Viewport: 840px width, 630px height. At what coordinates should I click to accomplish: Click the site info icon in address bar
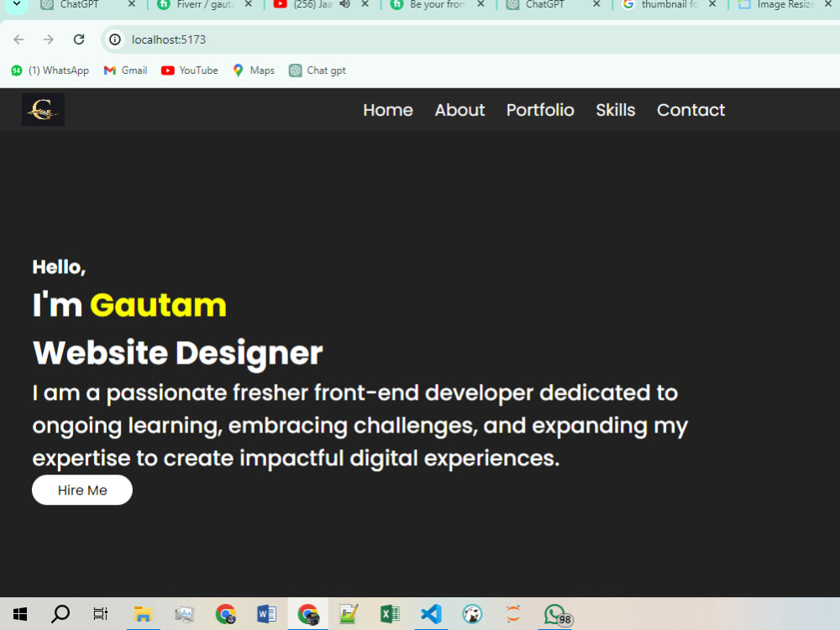[x=114, y=39]
